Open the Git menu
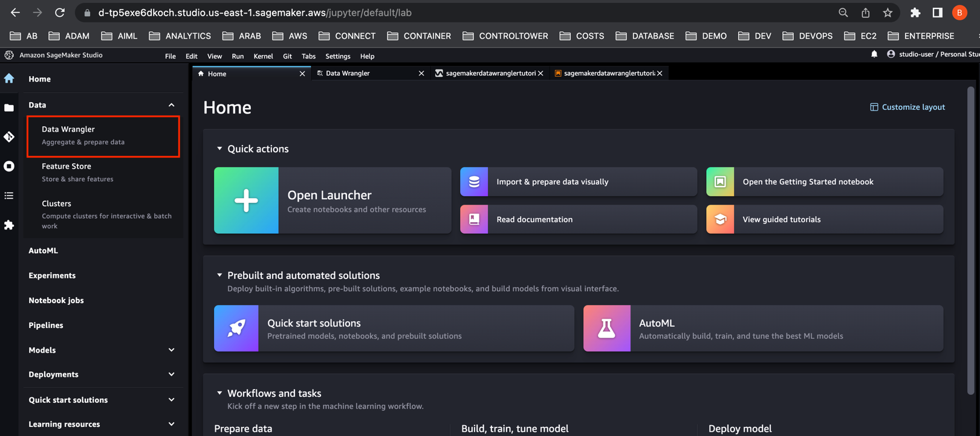This screenshot has width=980, height=436. (287, 56)
